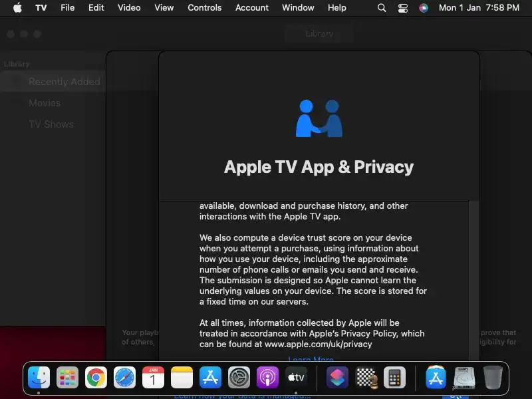Open the TV application menu
The image size is (532, 399).
coord(41,7)
